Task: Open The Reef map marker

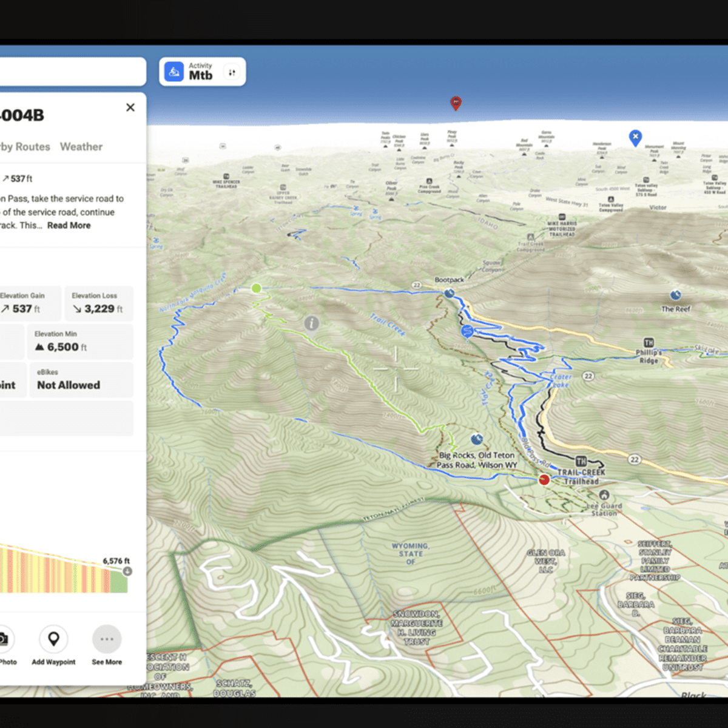Action: 675,295
